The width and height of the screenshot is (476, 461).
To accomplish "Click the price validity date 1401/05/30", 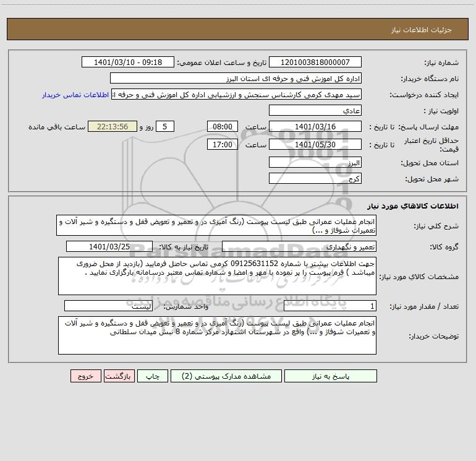I will [x=315, y=144].
